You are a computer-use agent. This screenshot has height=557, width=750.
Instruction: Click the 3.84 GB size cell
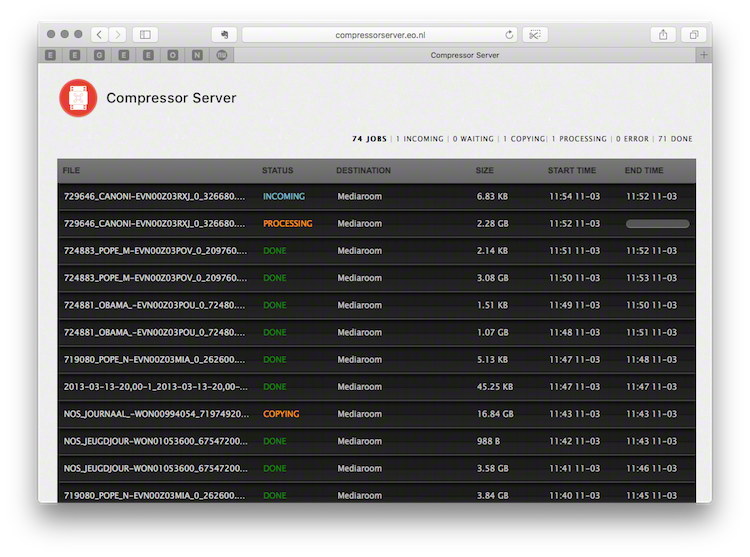[493, 496]
